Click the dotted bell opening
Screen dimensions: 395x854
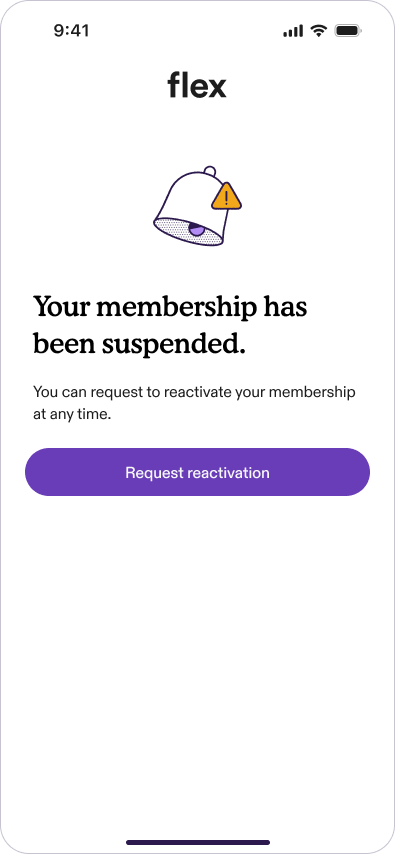pos(189,231)
